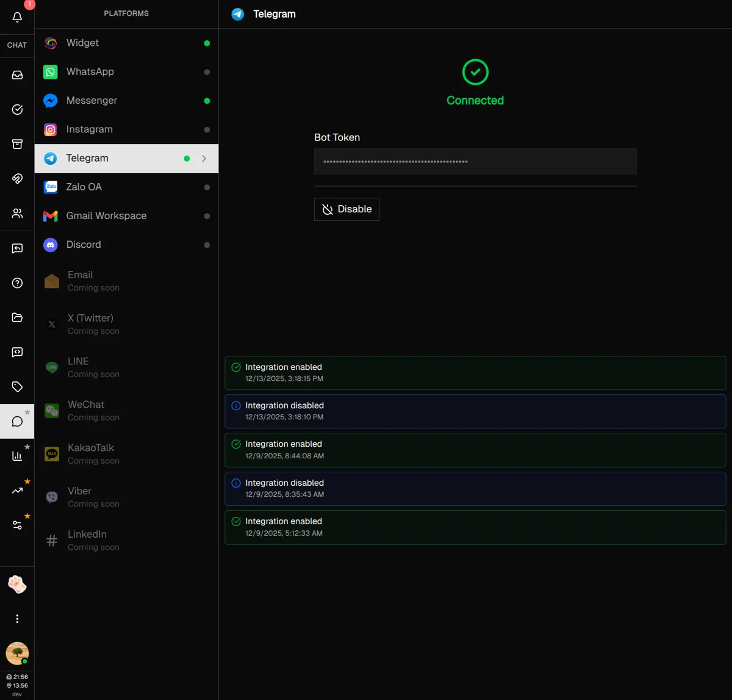
Task: Open the folder icon in sidebar
Action: [x=17, y=317]
